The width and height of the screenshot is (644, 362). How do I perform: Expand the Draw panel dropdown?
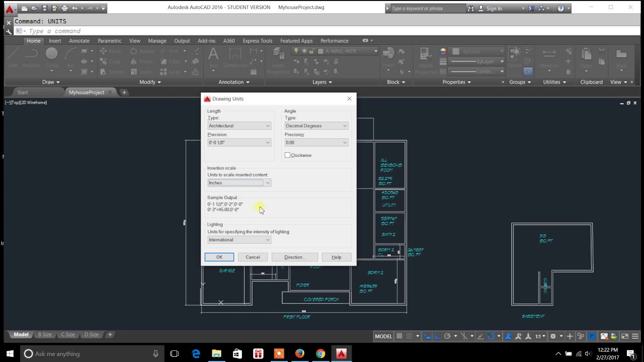coord(51,82)
